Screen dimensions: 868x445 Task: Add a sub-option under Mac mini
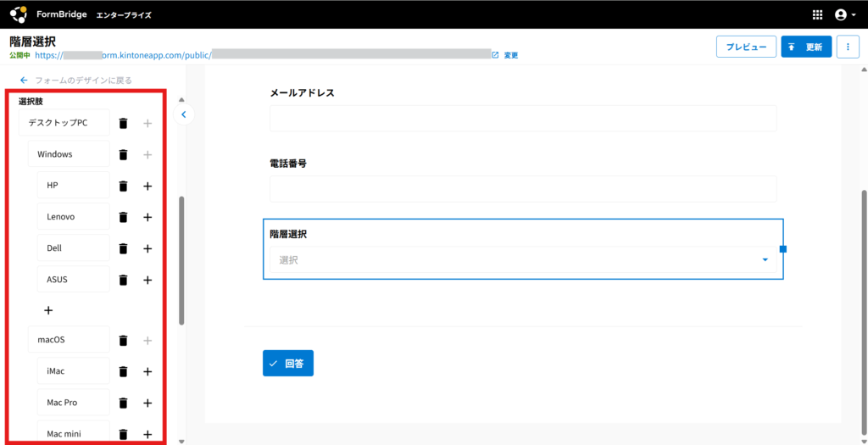click(147, 434)
